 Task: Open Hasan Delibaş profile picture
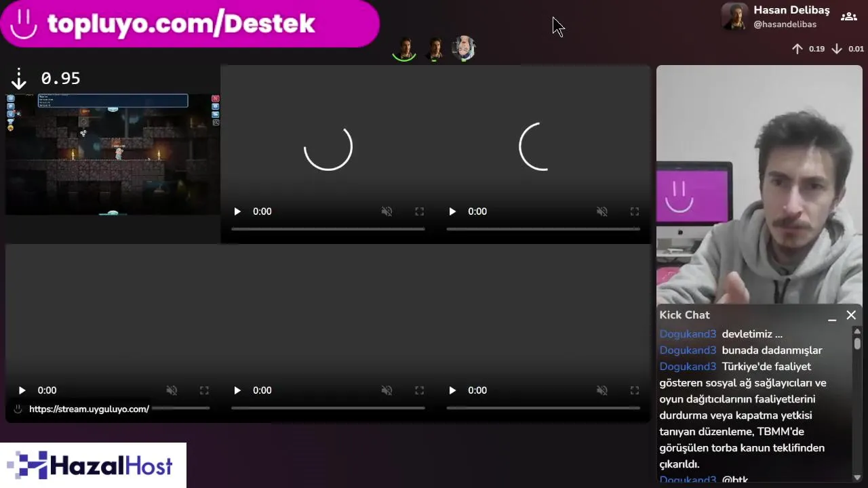pyautogui.click(x=734, y=17)
